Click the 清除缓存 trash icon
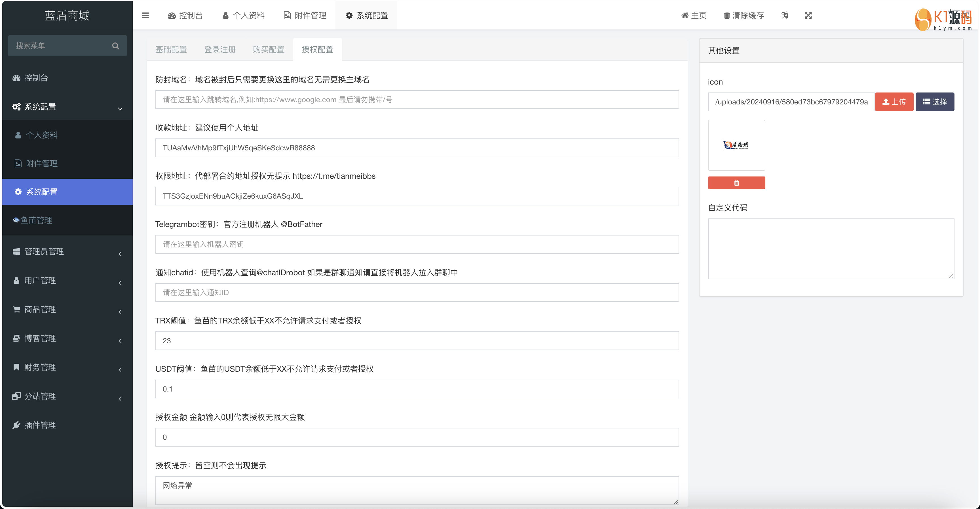 pyautogui.click(x=726, y=15)
